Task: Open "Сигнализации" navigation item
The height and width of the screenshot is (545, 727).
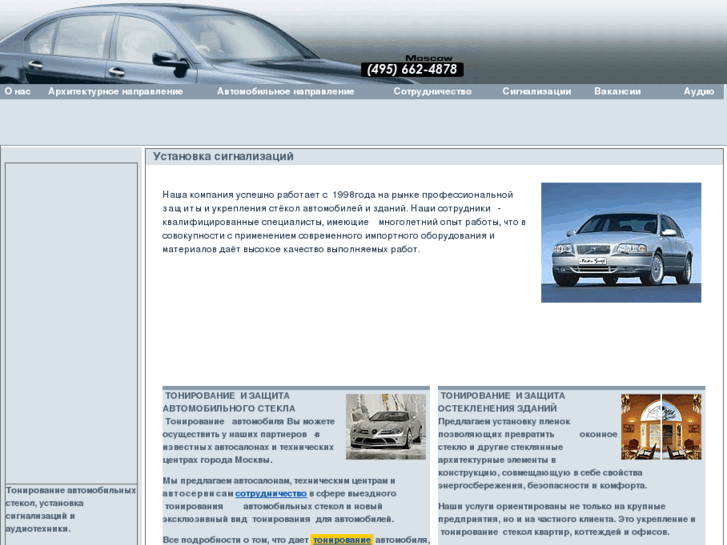Action: (536, 91)
